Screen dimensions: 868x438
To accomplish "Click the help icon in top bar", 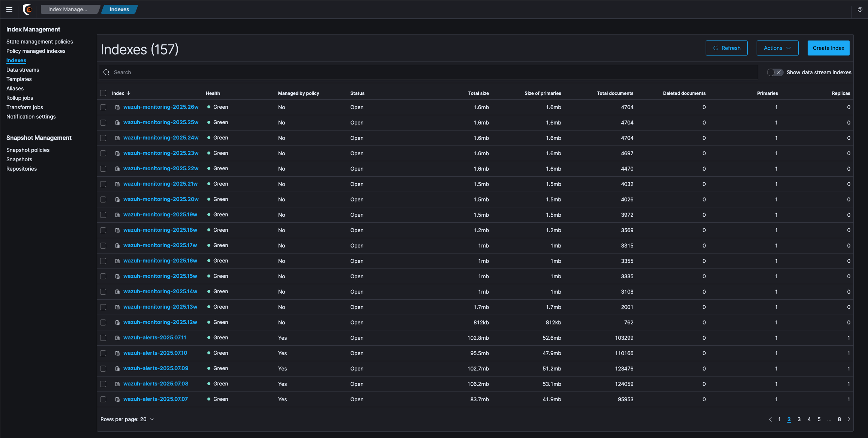I will (860, 9).
